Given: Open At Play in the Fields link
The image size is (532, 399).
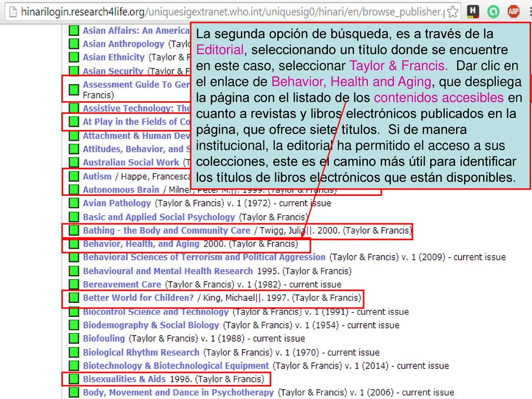Looking at the screenshot, I should [136, 122].
